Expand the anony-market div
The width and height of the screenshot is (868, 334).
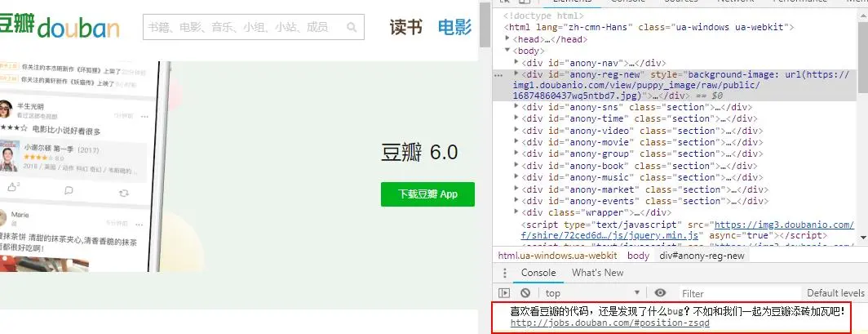coord(517,189)
